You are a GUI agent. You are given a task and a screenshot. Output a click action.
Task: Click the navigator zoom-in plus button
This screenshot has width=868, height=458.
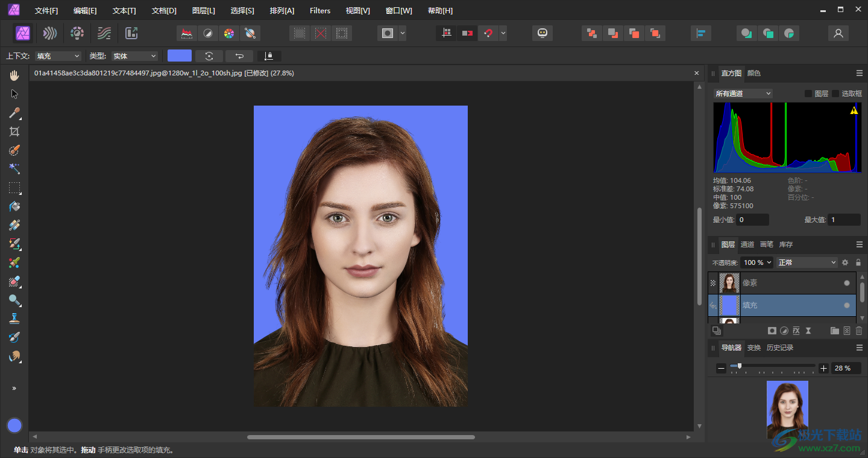point(824,368)
